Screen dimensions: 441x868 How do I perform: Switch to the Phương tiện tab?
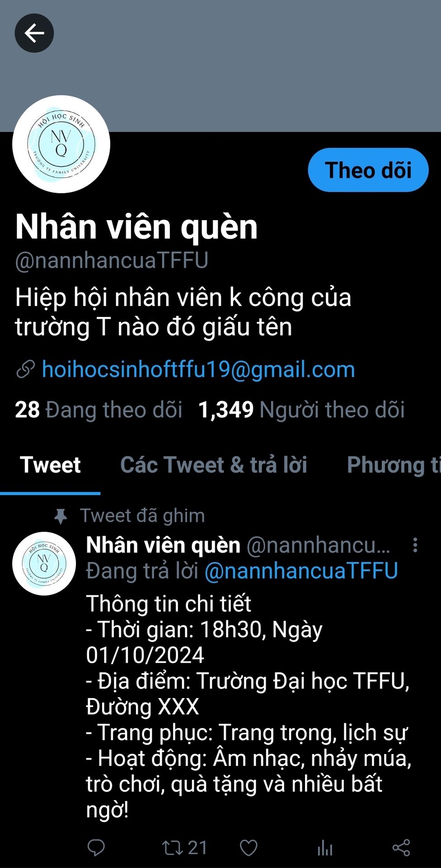click(x=394, y=465)
